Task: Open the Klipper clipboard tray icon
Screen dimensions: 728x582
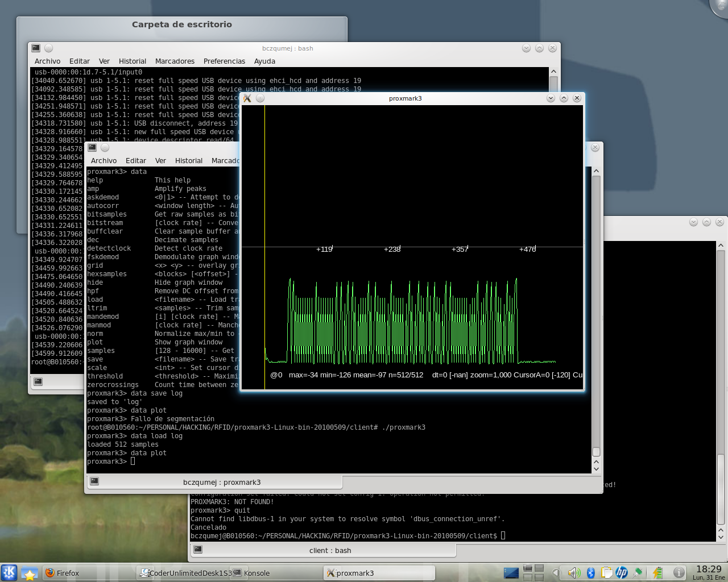Action: click(606, 572)
